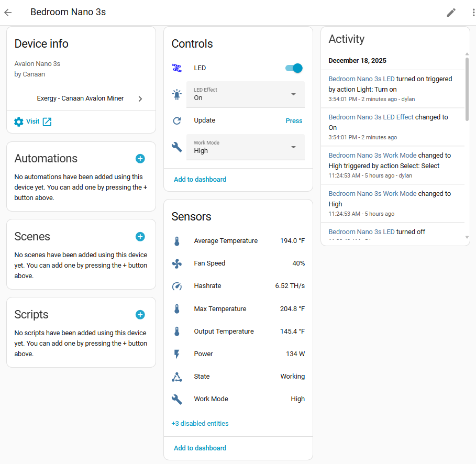Click Add to dashboard under Sensors
The height and width of the screenshot is (464, 476).
200,448
